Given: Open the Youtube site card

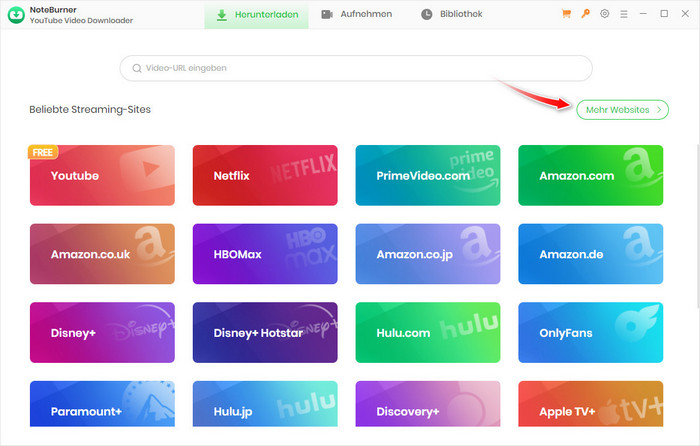Looking at the screenshot, I should [x=102, y=175].
